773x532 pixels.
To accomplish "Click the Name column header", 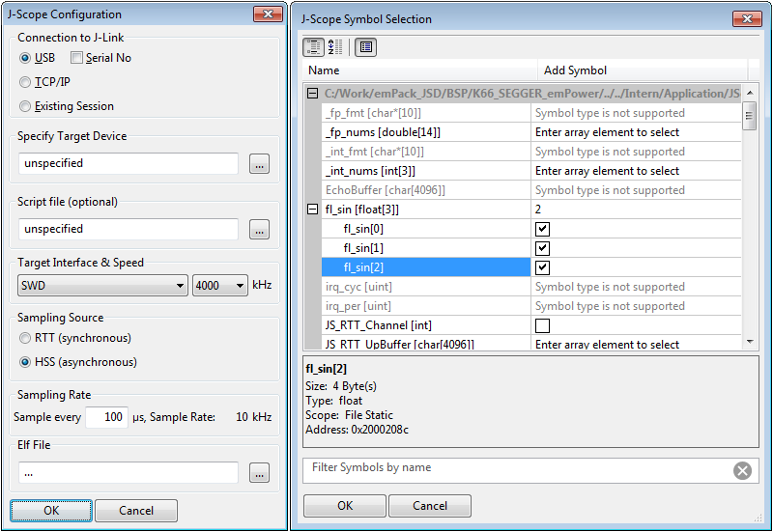I will pyautogui.click(x=421, y=70).
